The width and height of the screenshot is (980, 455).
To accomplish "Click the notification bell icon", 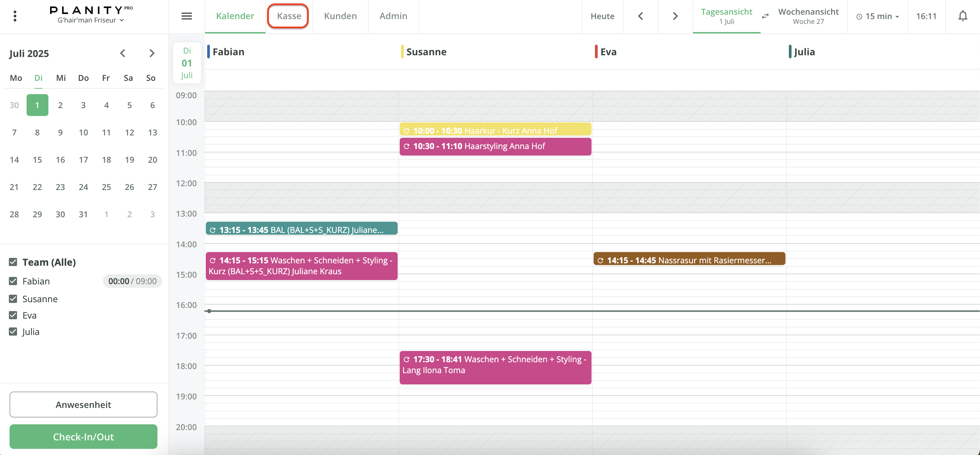I will click(x=963, y=16).
